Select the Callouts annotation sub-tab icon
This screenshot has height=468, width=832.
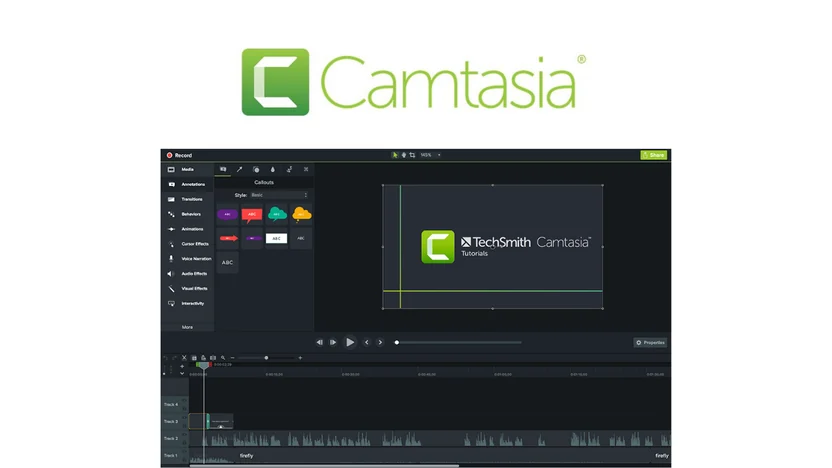(x=223, y=169)
